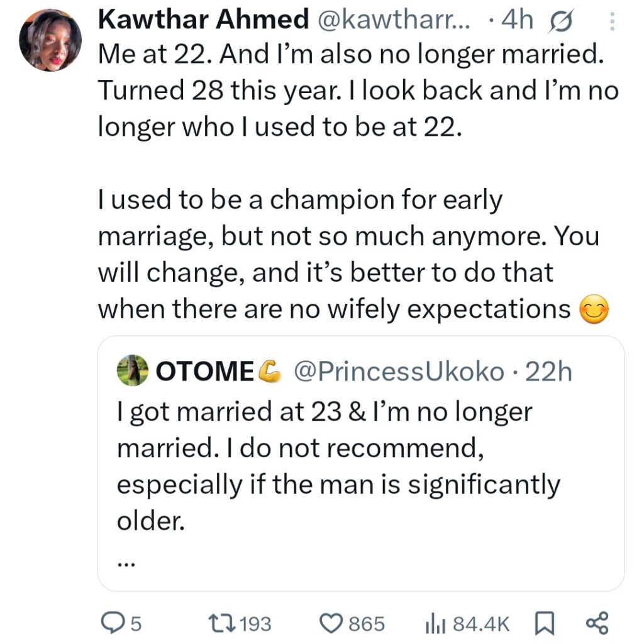Viewport: 644px width, 644px height.
Task: Open the quoted tweet about marrying at 23
Action: pyautogui.click(x=361, y=464)
